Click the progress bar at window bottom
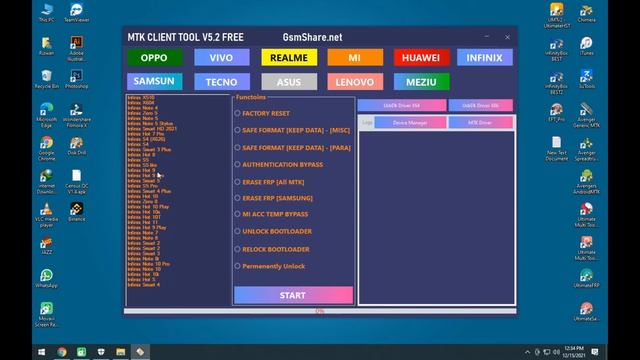The image size is (640, 360). pyautogui.click(x=320, y=311)
